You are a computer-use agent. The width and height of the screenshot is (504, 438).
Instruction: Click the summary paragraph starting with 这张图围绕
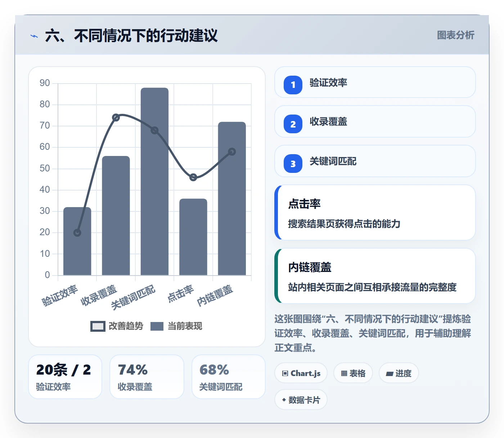[x=373, y=333]
